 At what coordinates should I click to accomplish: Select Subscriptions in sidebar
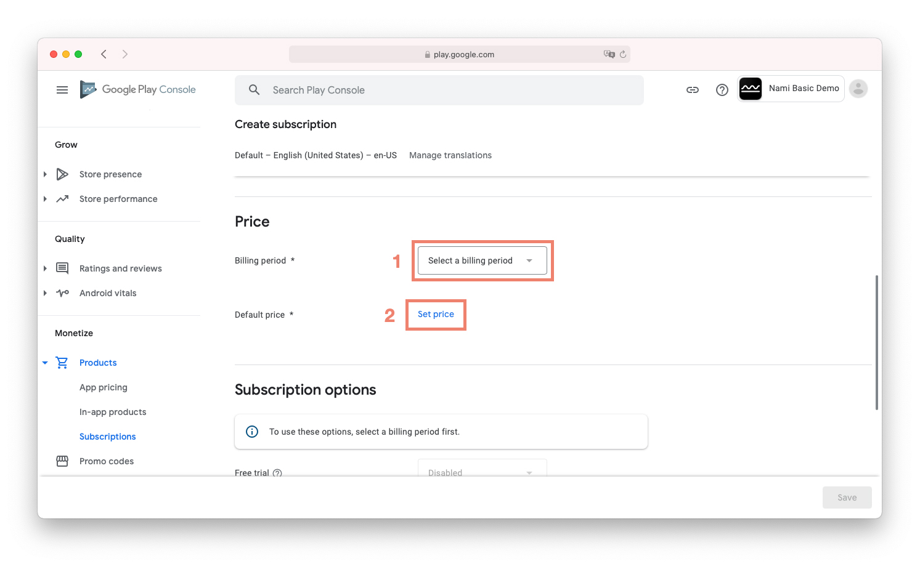pyautogui.click(x=108, y=437)
